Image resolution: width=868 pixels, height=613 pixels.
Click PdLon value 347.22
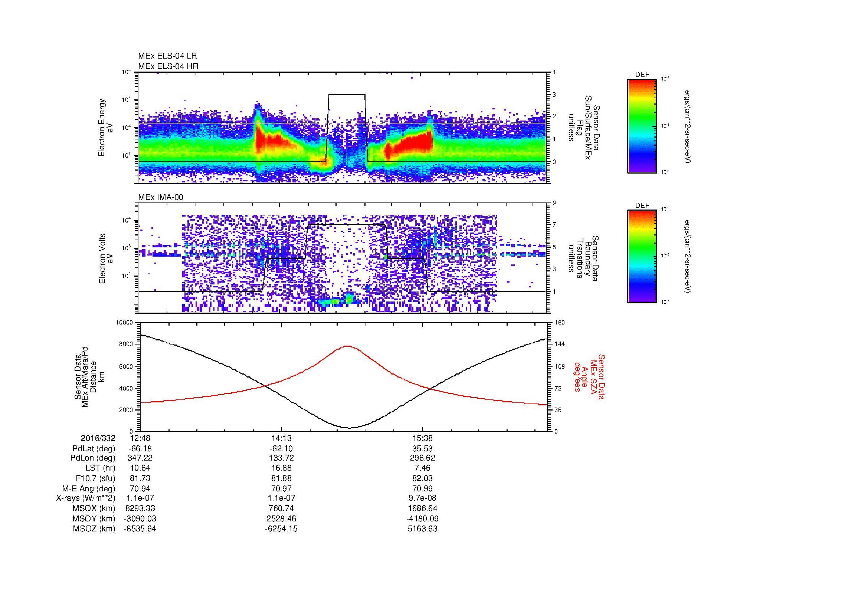140,458
